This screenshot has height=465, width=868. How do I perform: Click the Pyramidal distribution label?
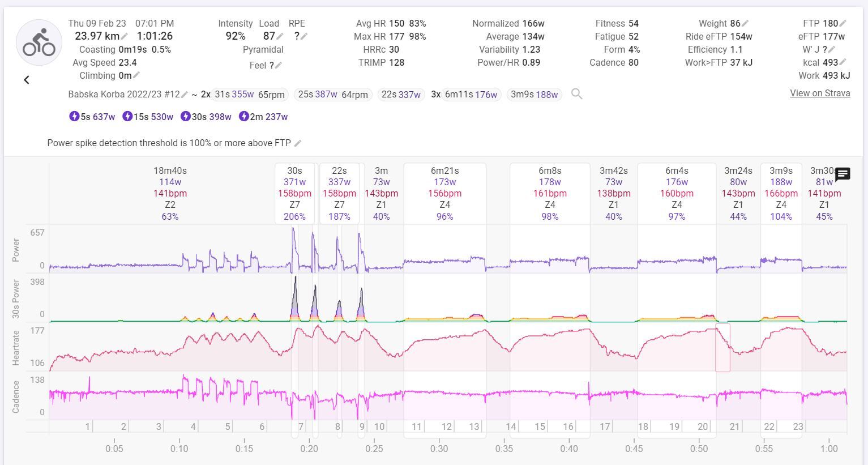pyautogui.click(x=263, y=49)
